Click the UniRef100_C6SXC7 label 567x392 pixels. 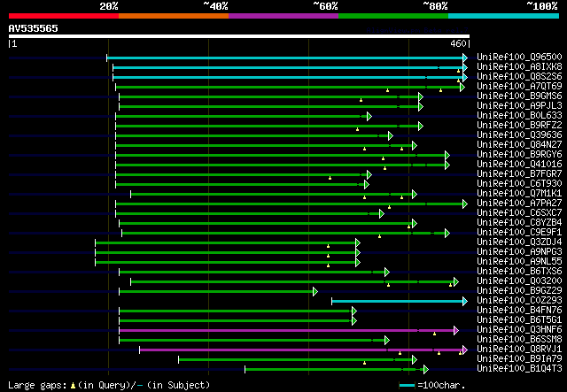point(519,213)
